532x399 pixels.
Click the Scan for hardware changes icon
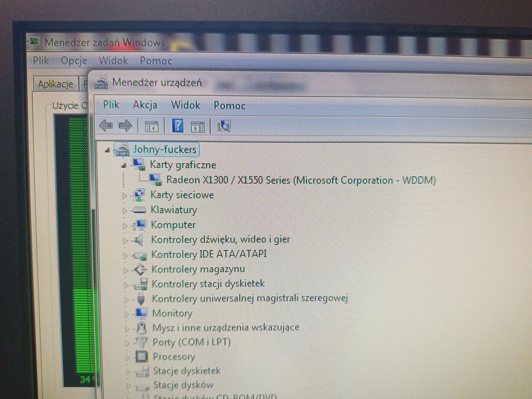pyautogui.click(x=224, y=126)
